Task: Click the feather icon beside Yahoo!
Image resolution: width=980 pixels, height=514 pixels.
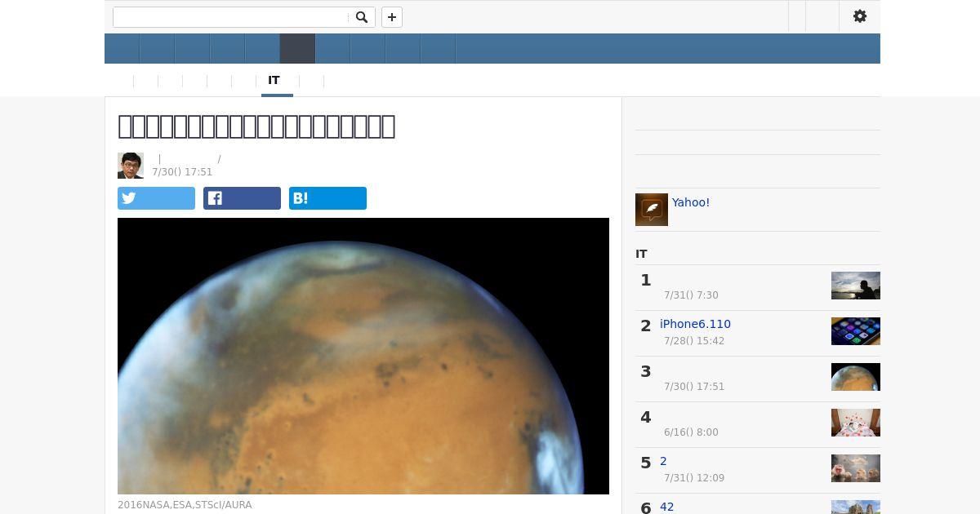Action: (x=652, y=210)
